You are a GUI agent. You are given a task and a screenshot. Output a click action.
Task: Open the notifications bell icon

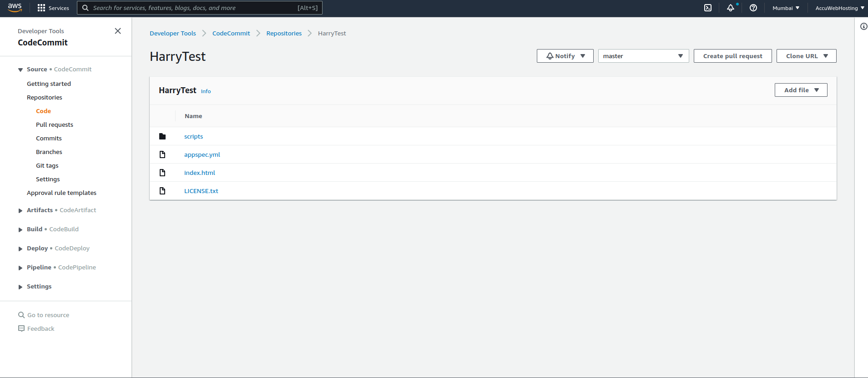[731, 8]
